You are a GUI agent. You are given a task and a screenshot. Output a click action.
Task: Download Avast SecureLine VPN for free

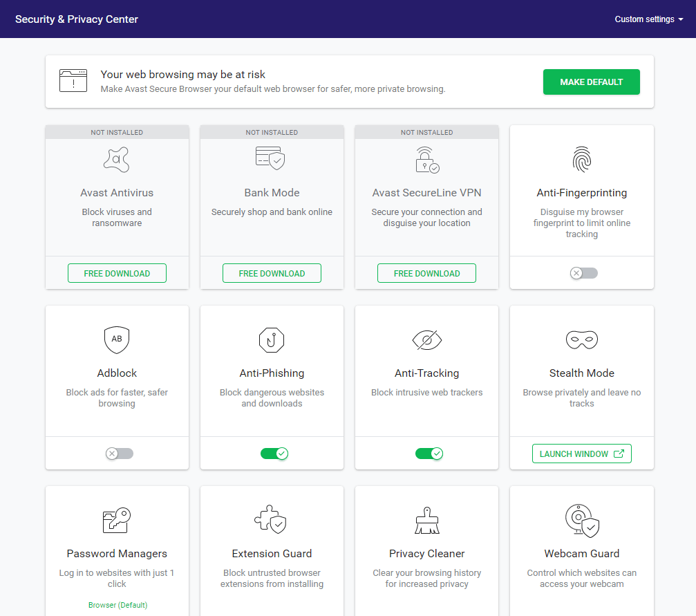pyautogui.click(x=426, y=273)
